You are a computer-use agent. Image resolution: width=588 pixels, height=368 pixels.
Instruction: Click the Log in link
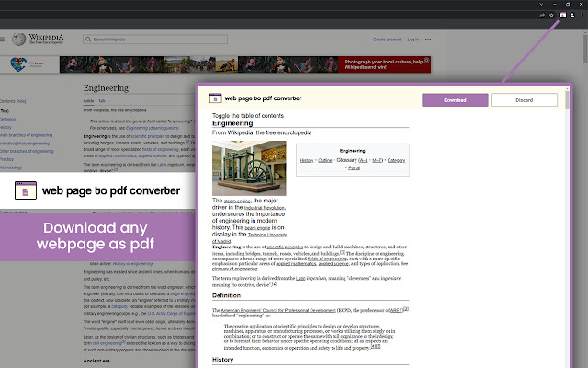click(413, 40)
